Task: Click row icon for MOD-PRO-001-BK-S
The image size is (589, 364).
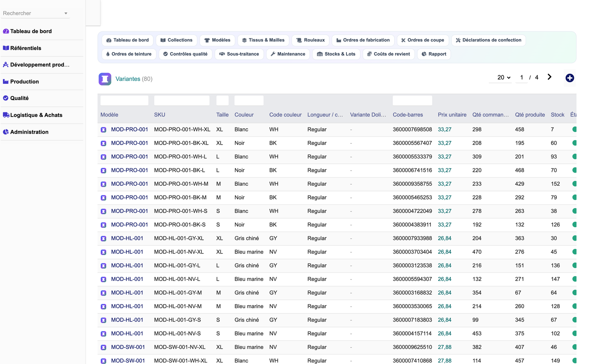Action: pos(104,225)
